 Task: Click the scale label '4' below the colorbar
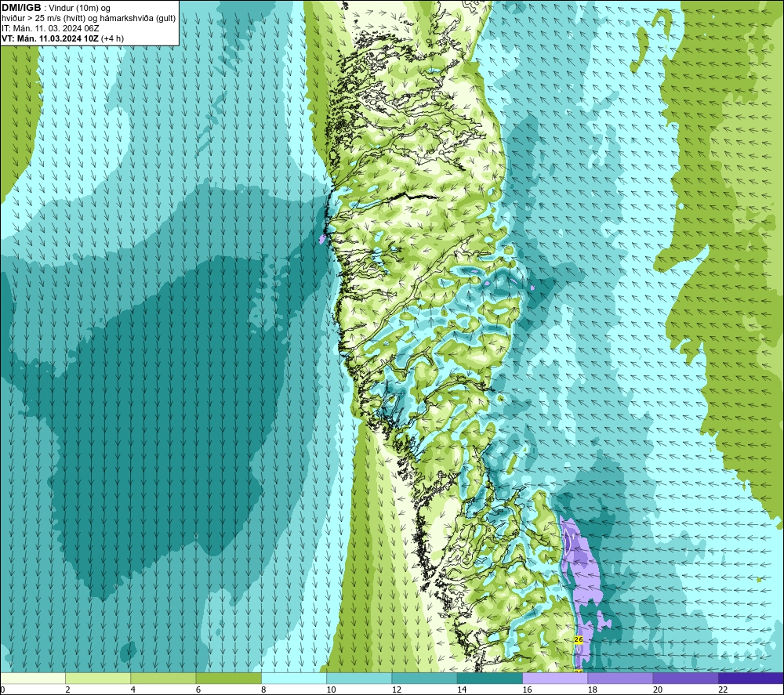pyautogui.click(x=133, y=690)
